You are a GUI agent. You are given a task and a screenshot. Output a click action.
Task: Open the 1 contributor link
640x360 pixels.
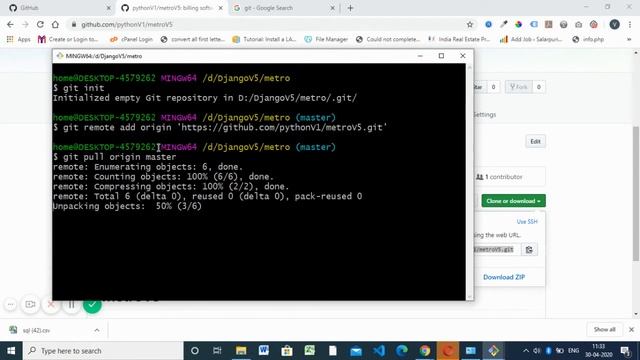click(500, 177)
